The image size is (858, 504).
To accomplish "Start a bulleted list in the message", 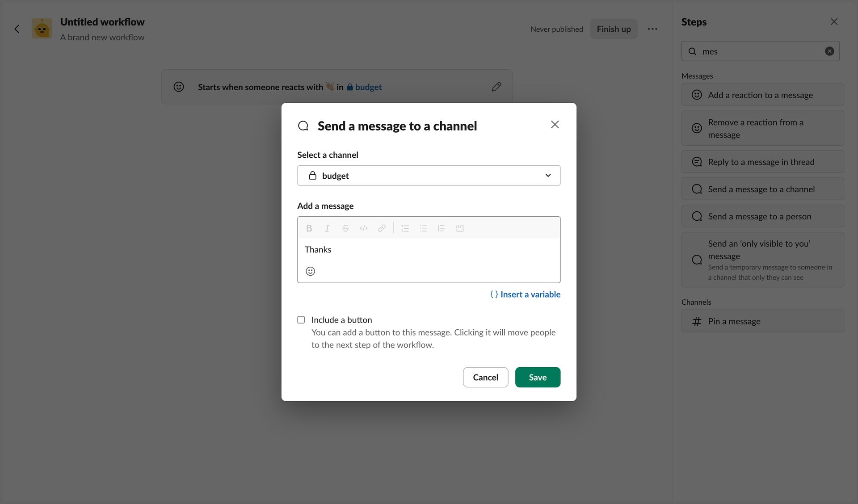I will 423,228.
